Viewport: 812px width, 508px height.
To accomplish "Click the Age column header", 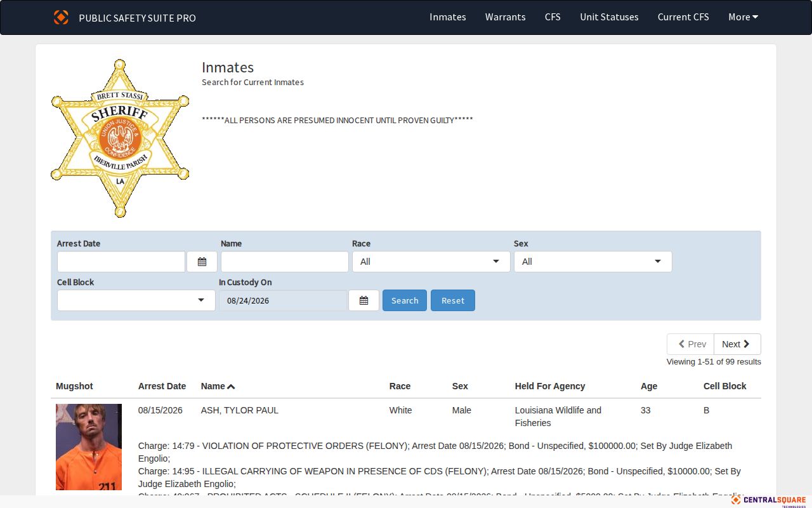I will 649,386.
